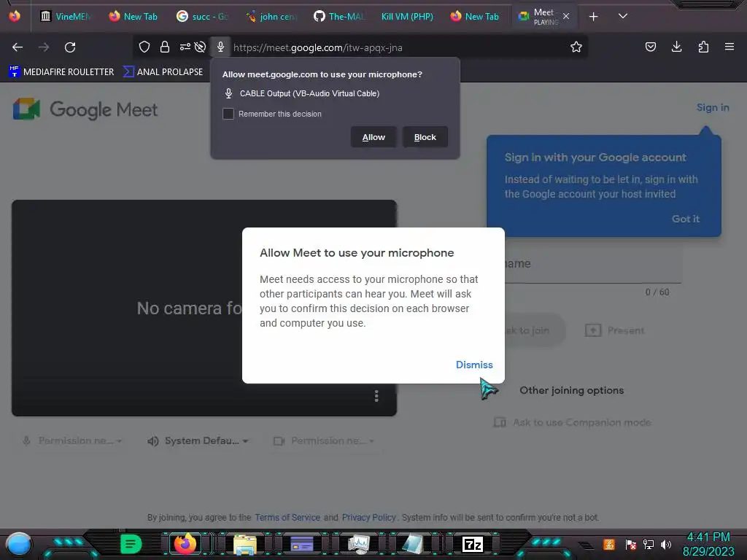
Task: Click the microphone permission icon in address bar
Action: pos(220,47)
